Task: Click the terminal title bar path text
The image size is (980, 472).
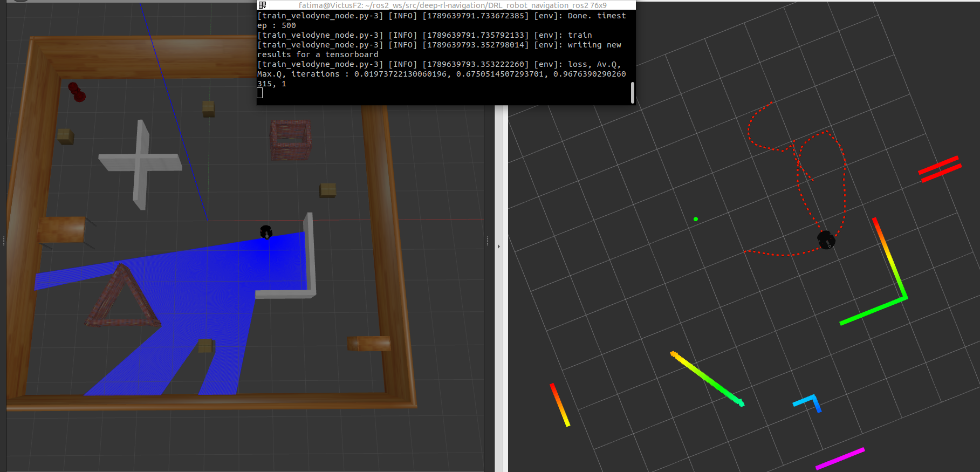Action: (453, 5)
